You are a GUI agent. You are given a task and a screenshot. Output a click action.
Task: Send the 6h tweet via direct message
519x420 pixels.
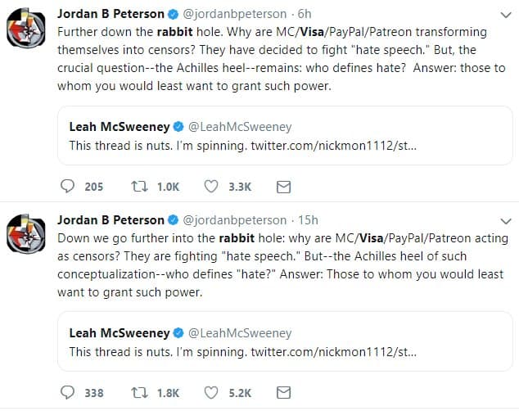click(x=283, y=186)
